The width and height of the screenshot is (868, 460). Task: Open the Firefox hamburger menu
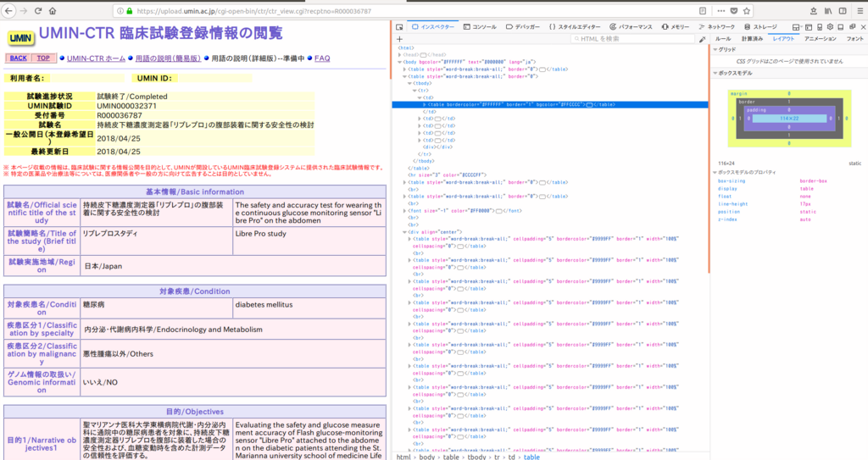[x=860, y=11]
